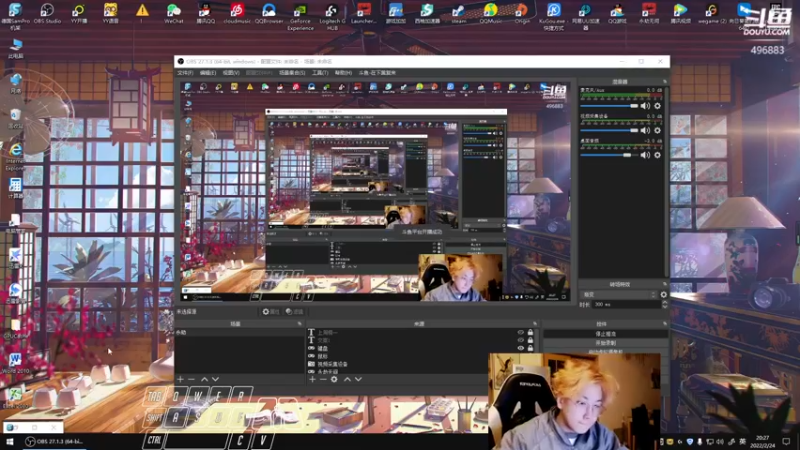Open the 视图(V) menu
The width and height of the screenshot is (800, 450).
(x=231, y=73)
